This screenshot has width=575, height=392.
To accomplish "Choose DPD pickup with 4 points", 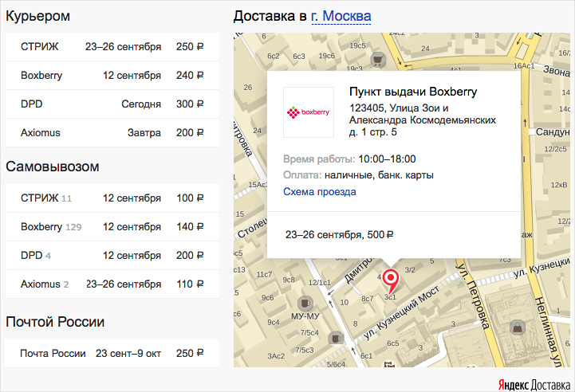I will click(x=112, y=255).
